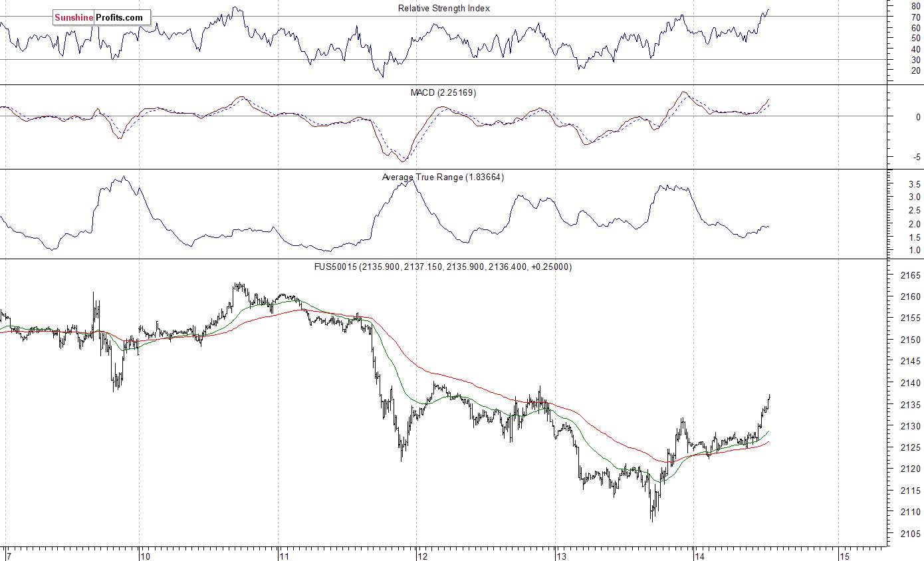Click the SunshineProfits.com logo
This screenshot has height=561, width=924.
[x=102, y=18]
